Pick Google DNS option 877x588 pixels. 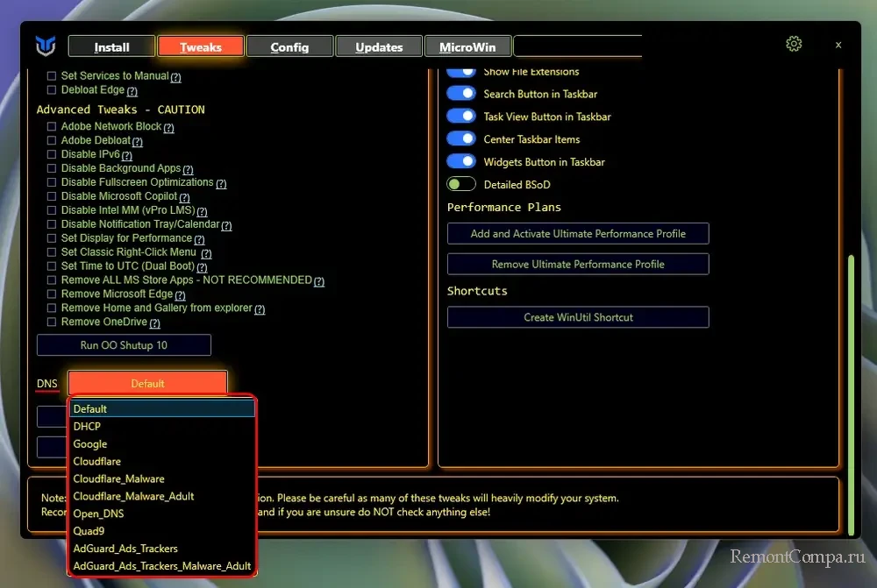(x=162, y=443)
